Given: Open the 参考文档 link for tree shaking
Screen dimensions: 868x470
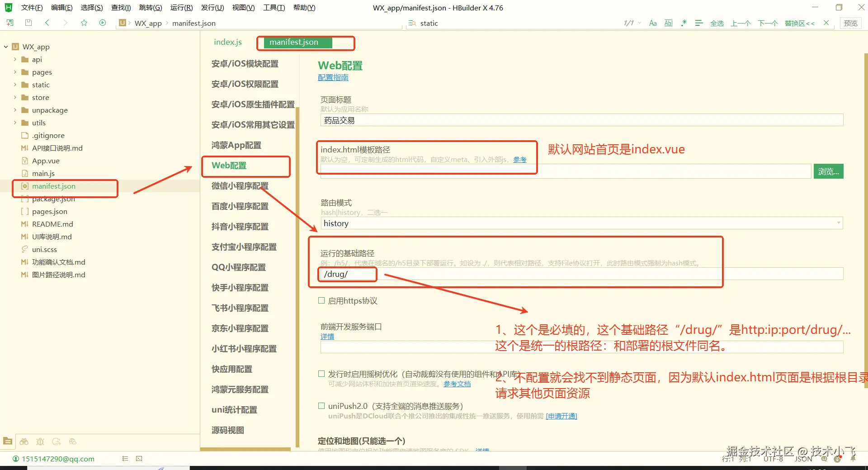Looking at the screenshot, I should coord(457,384).
